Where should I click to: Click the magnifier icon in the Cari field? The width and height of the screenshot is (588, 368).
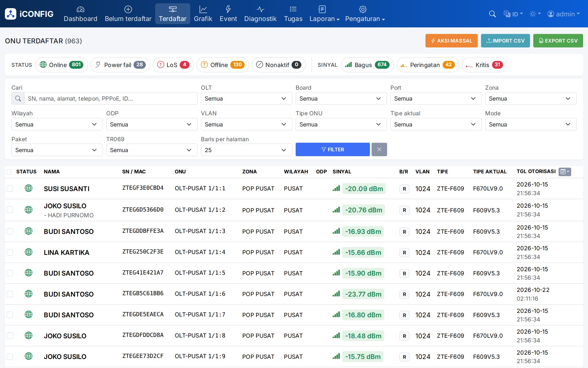[18, 98]
